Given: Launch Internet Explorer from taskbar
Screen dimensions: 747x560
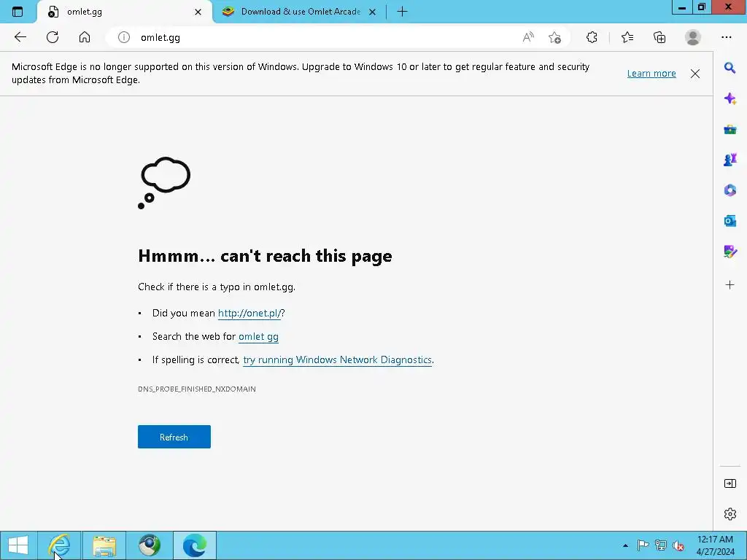Looking at the screenshot, I should click(60, 545).
